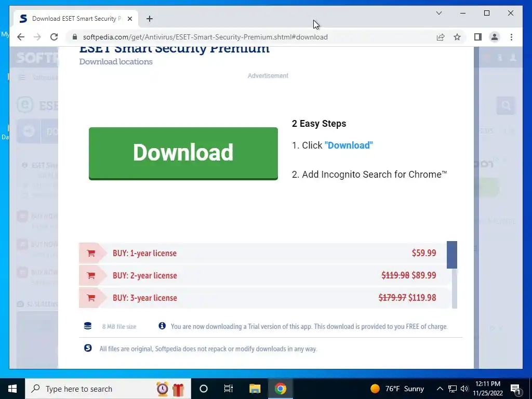Click Chrome icon in taskbar
Image resolution: width=532 pixels, height=399 pixels.
click(281, 389)
